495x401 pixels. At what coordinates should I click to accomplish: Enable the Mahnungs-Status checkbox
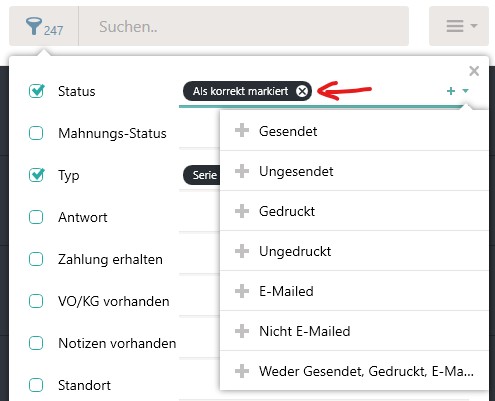pyautogui.click(x=36, y=133)
